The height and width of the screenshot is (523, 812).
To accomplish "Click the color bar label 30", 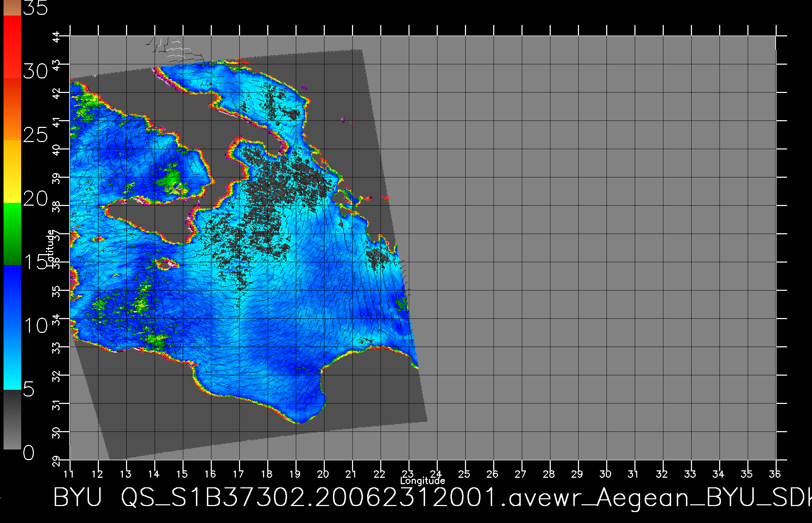I will (x=35, y=72).
